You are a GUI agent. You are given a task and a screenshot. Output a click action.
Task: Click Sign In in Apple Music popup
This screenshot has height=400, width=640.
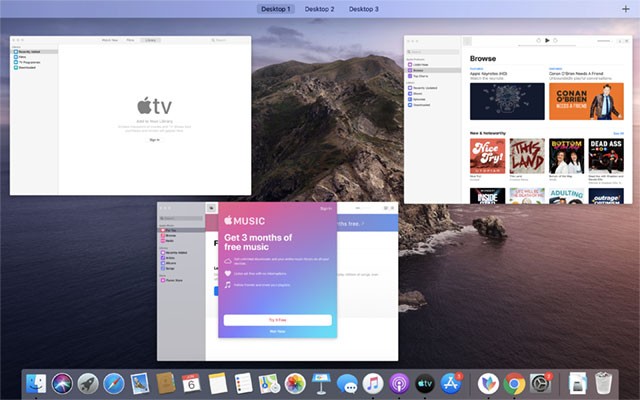(326, 209)
